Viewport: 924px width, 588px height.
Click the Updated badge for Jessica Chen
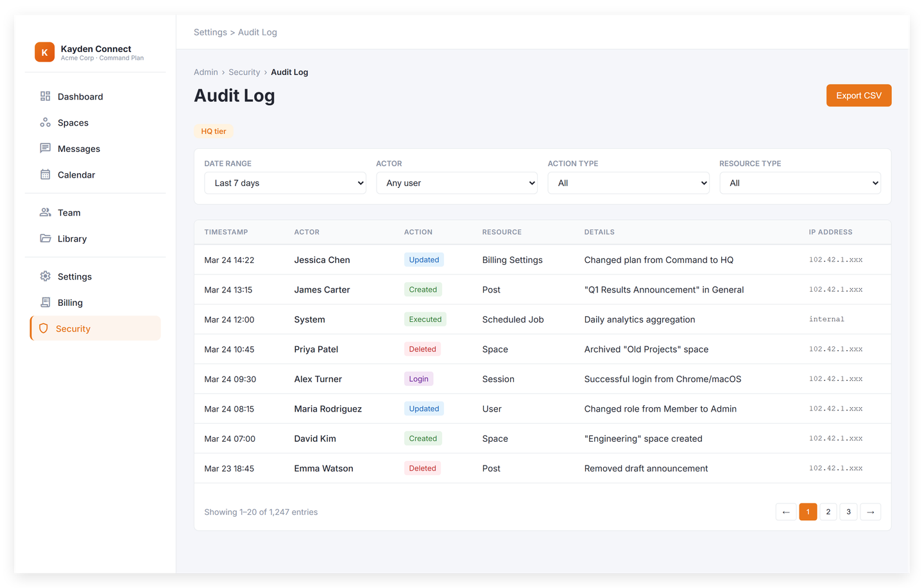(x=424, y=260)
